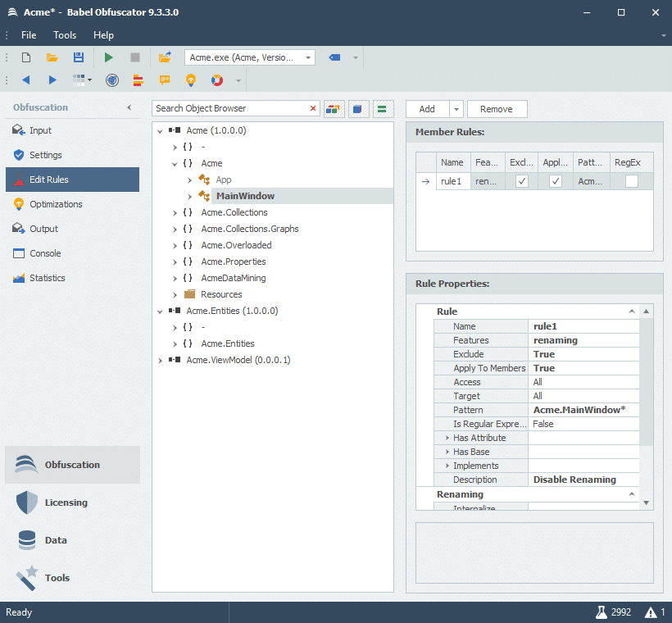Open the File menu
The width and height of the screenshot is (672, 623).
coord(29,35)
